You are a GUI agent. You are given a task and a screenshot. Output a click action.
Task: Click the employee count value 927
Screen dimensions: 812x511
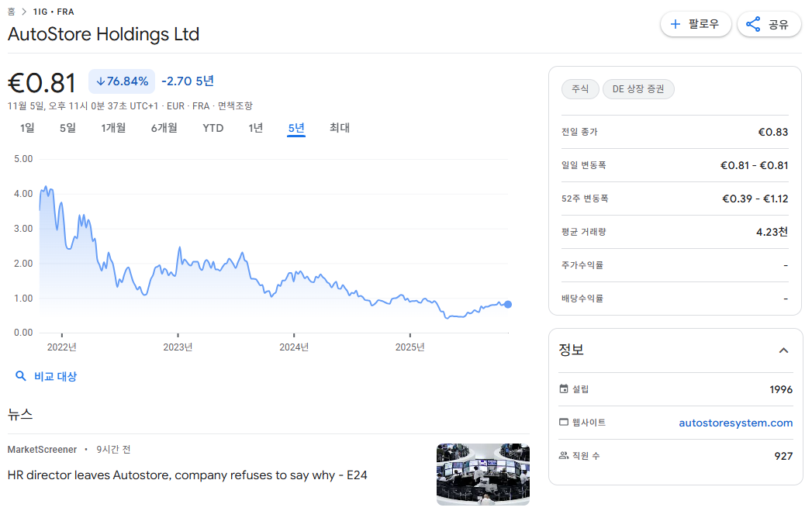pos(783,456)
